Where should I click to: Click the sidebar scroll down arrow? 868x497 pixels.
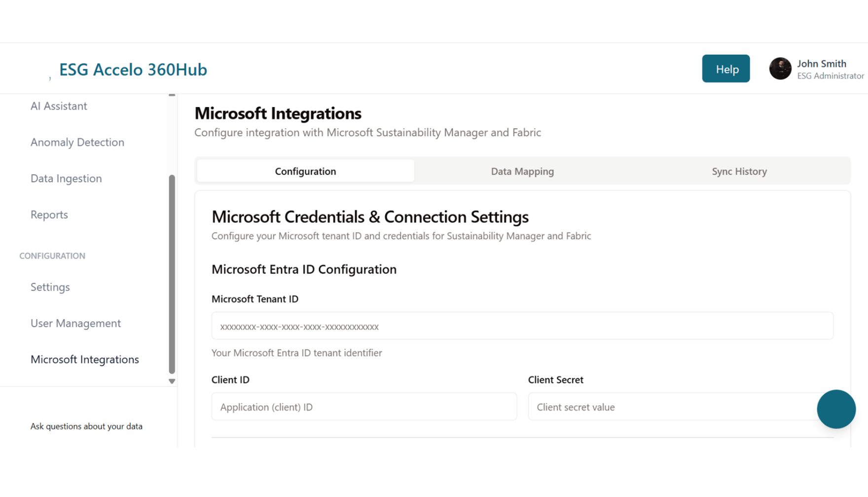coord(172,381)
